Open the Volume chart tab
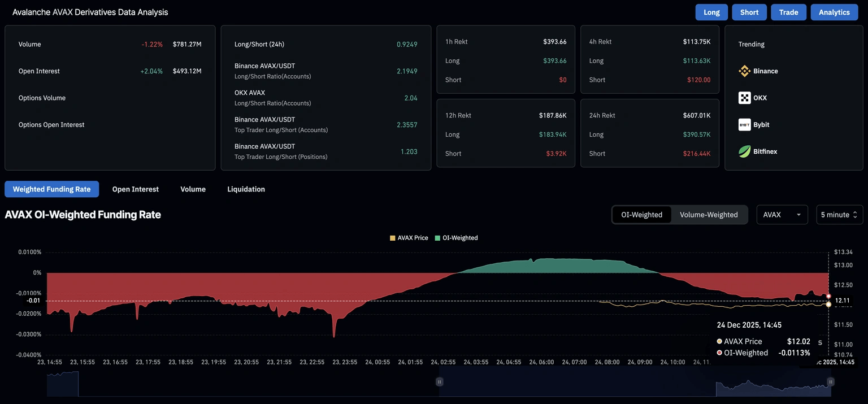The height and width of the screenshot is (404, 868). [x=193, y=189]
